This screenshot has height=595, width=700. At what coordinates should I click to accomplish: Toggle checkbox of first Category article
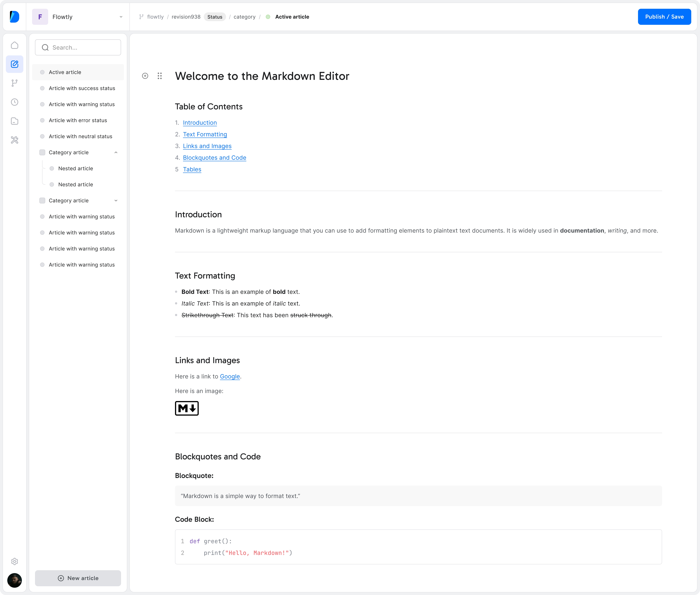pyautogui.click(x=42, y=152)
